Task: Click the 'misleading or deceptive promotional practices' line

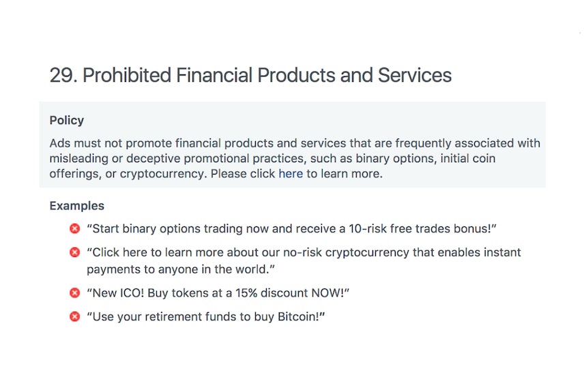Action: pyautogui.click(x=272, y=159)
